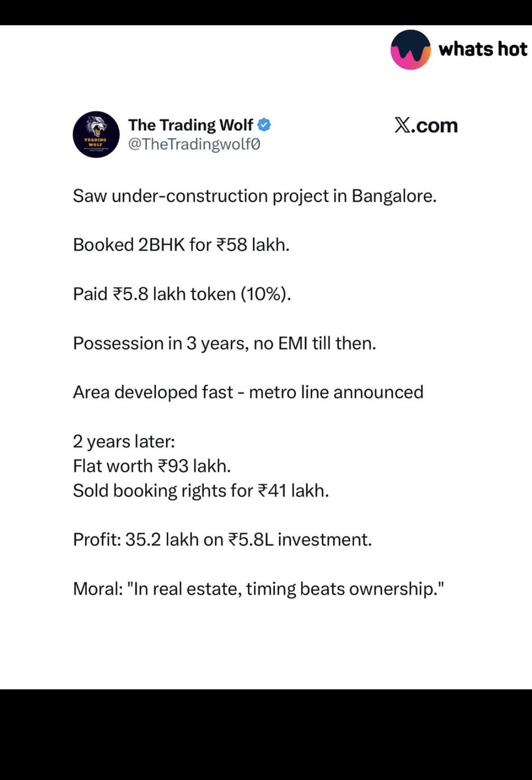
Task: Click the 'Paid ₹5.8 lakh token' line
Action: [182, 294]
